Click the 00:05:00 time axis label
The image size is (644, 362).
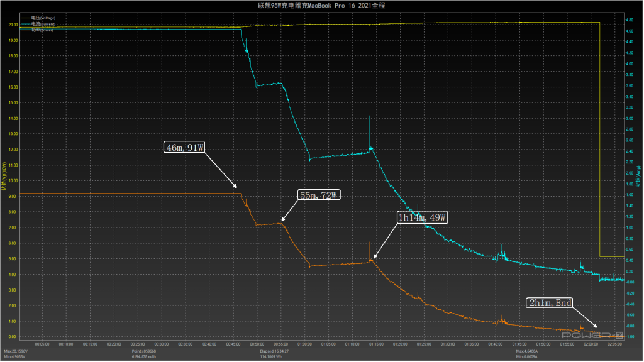pyautogui.click(x=42, y=344)
